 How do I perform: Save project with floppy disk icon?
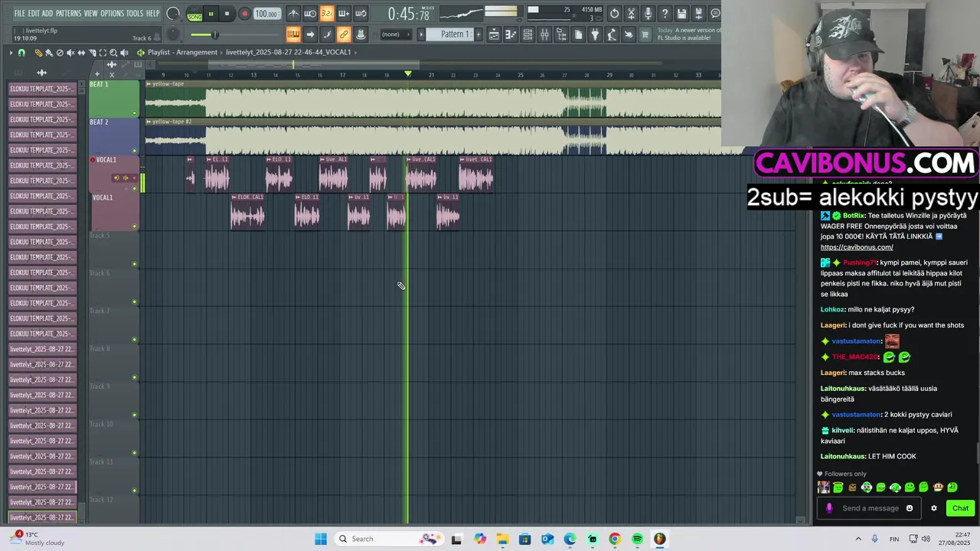coord(681,14)
